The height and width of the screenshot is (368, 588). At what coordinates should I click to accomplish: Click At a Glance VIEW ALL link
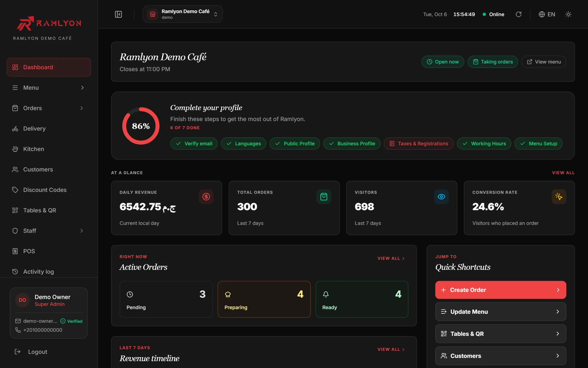coord(563,173)
